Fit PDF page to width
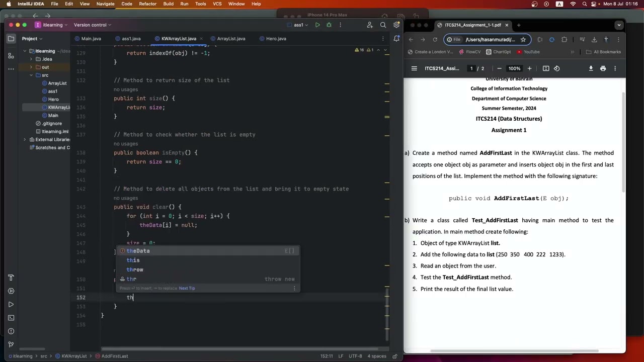 546,68
